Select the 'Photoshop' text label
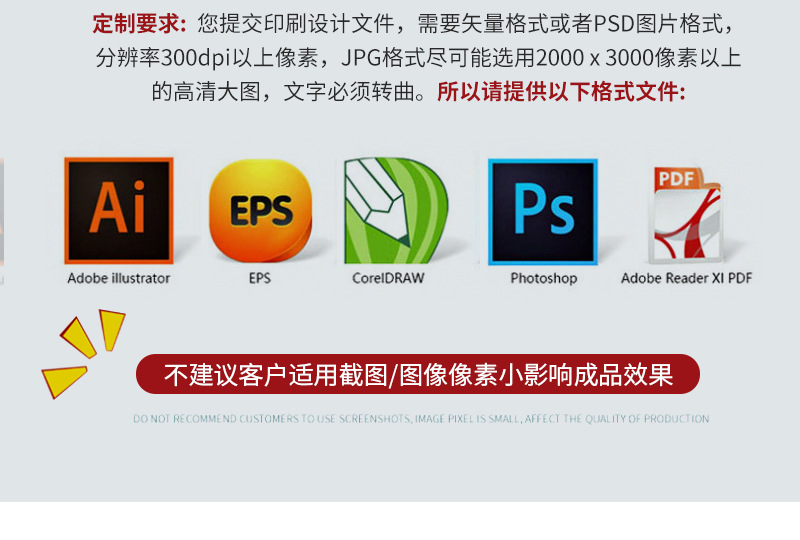This screenshot has width=800, height=540. tap(544, 279)
